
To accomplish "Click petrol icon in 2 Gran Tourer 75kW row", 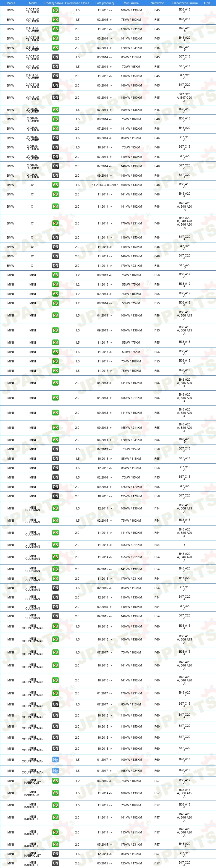I will (x=56, y=119).
